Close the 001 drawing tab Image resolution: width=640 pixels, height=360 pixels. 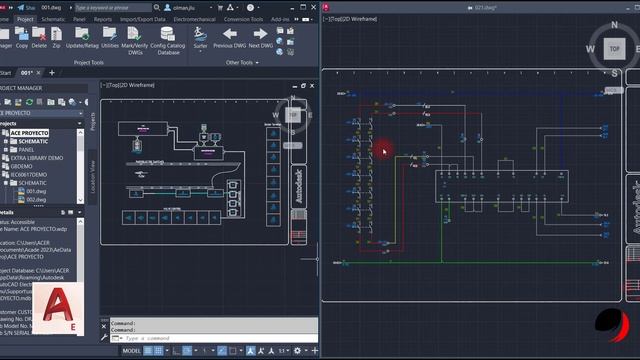point(38,73)
